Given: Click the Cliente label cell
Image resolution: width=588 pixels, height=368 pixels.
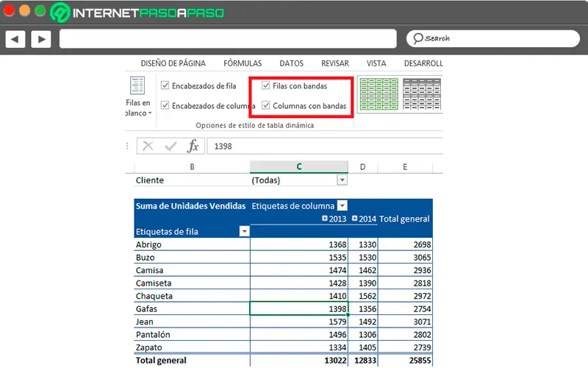Looking at the screenshot, I should tap(192, 180).
